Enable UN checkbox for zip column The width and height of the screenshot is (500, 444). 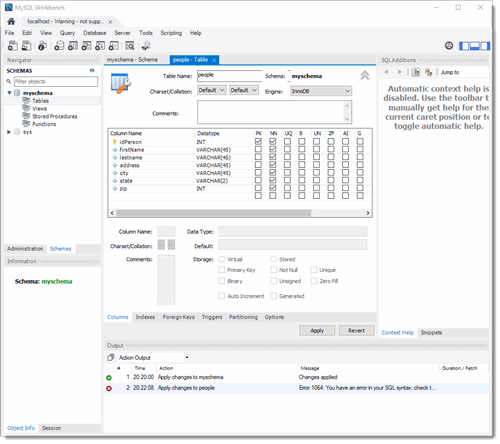coord(316,188)
